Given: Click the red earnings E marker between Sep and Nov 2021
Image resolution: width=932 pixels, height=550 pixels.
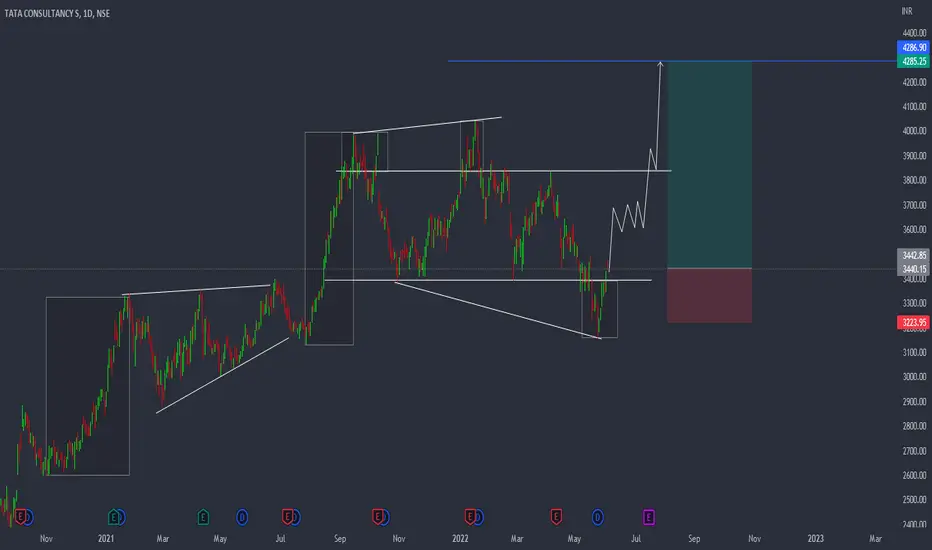Looking at the screenshot, I should pyautogui.click(x=377, y=517).
